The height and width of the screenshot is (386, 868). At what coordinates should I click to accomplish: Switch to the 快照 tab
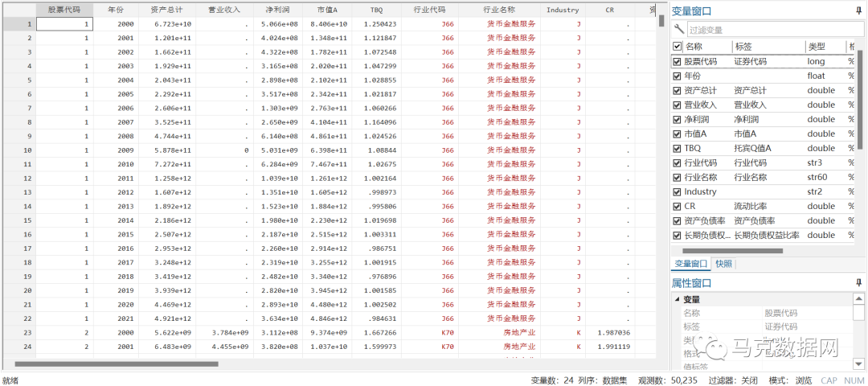point(723,264)
